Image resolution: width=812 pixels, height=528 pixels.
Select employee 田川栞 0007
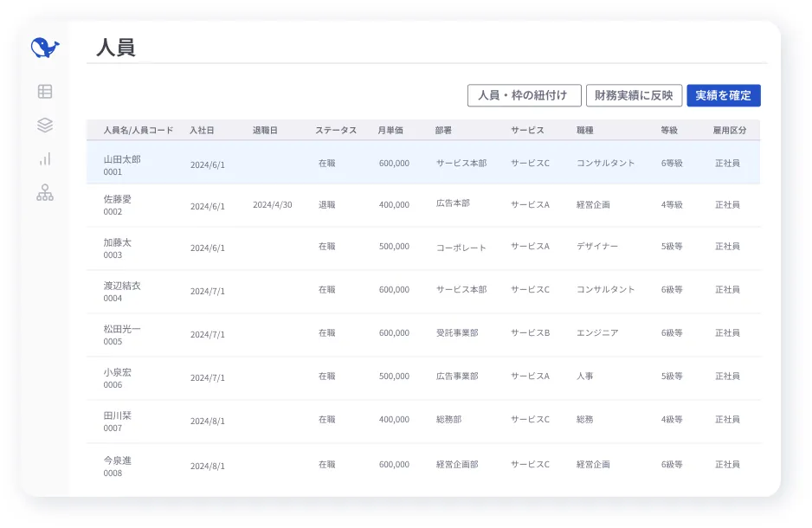[118, 422]
